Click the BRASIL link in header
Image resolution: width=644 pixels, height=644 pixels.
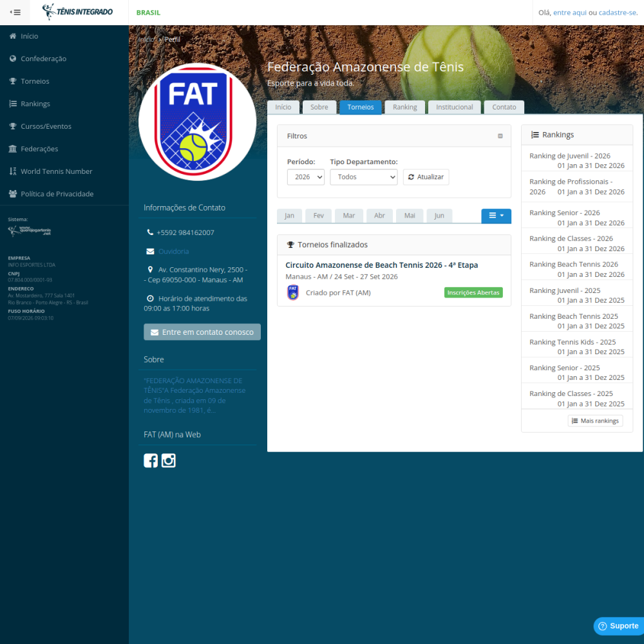click(148, 13)
